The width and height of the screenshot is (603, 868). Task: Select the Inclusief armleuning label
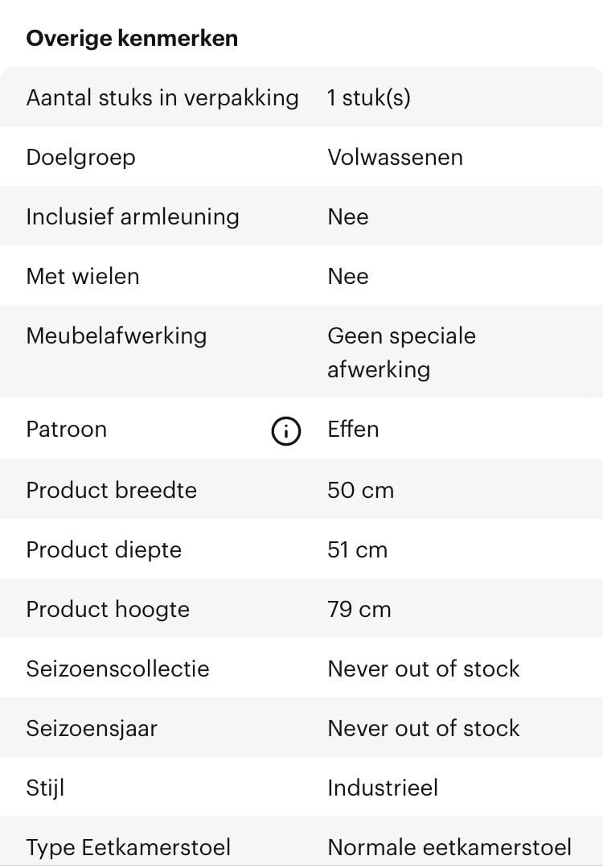(x=133, y=216)
